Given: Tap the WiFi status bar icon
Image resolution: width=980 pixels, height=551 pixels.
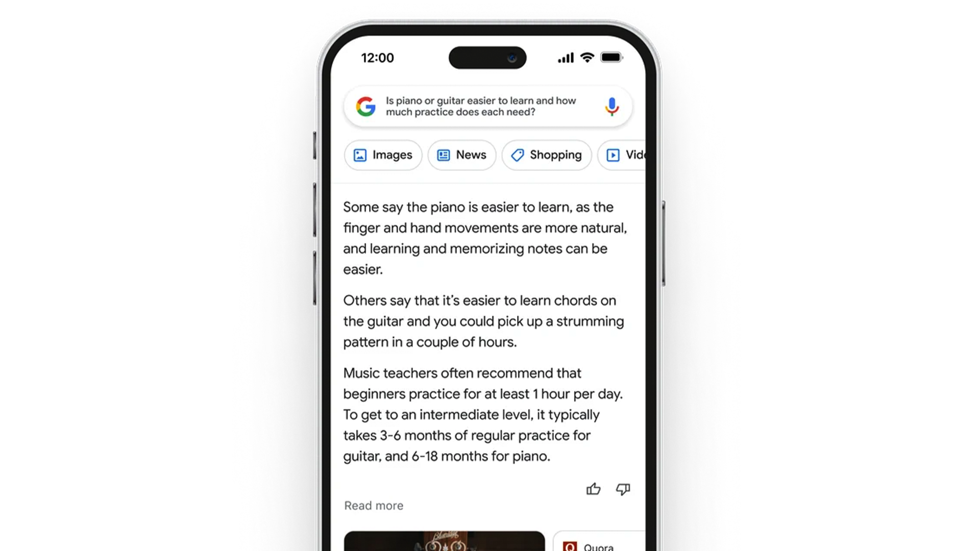Looking at the screenshot, I should pos(586,57).
